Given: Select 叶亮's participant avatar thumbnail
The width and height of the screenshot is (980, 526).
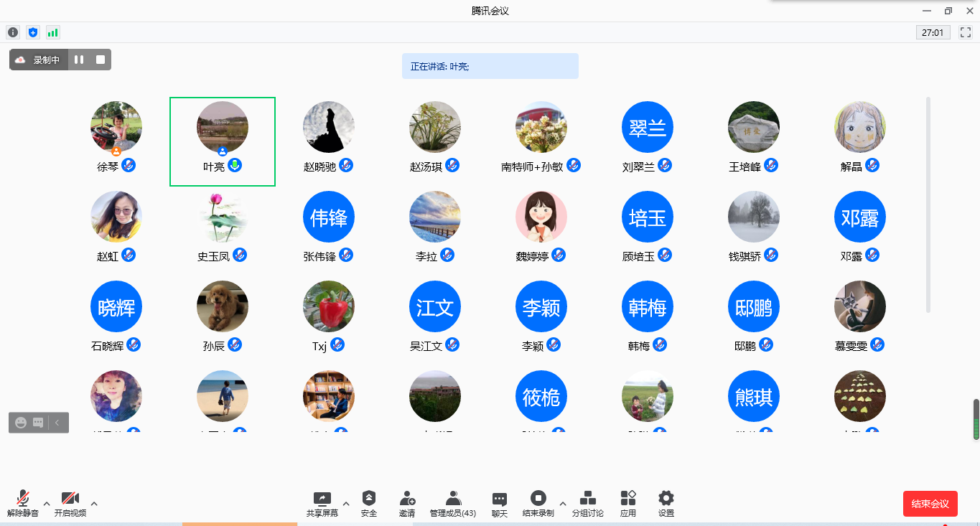Looking at the screenshot, I should click(x=223, y=127).
